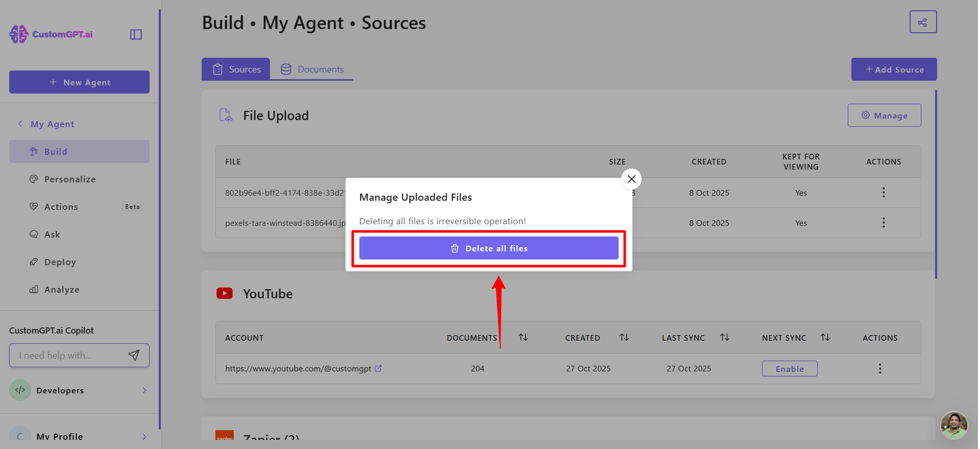This screenshot has width=980, height=449.
Task: Expand Developers chevron arrow
Action: pos(144,390)
